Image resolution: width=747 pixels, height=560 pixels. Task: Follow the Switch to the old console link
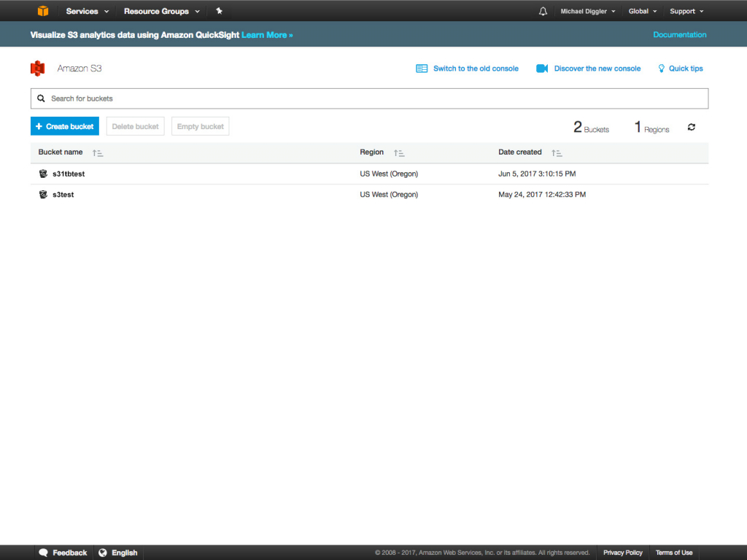click(x=475, y=69)
